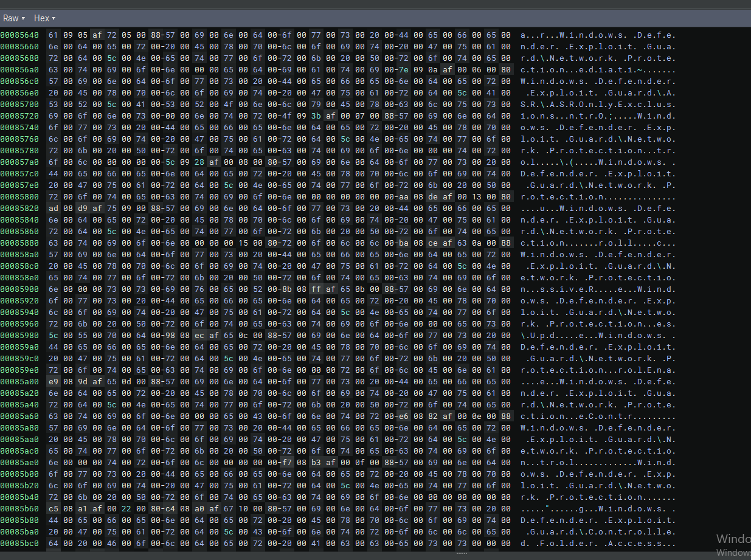This screenshot has width=751, height=560.
Task: Click ASCII text 'c.t.i.o.n...e.d.i.a.t.i.~.......'
Action: (x=598, y=69)
